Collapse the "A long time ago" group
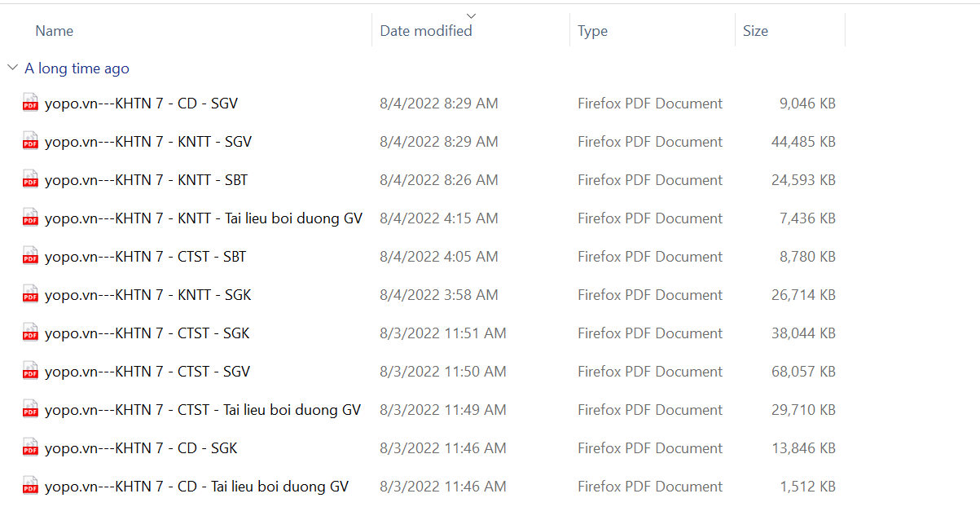Image resolution: width=980 pixels, height=520 pixels. tap(12, 68)
